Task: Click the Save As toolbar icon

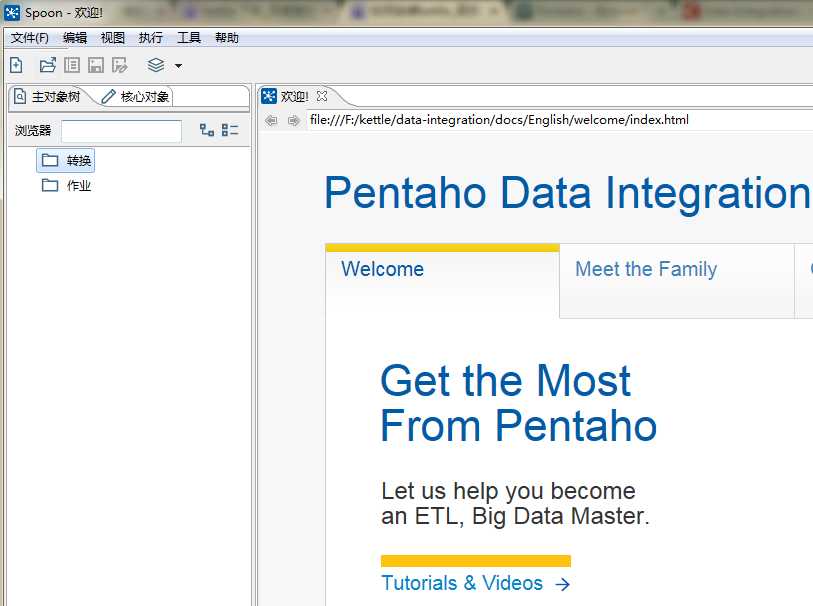Action: point(119,65)
